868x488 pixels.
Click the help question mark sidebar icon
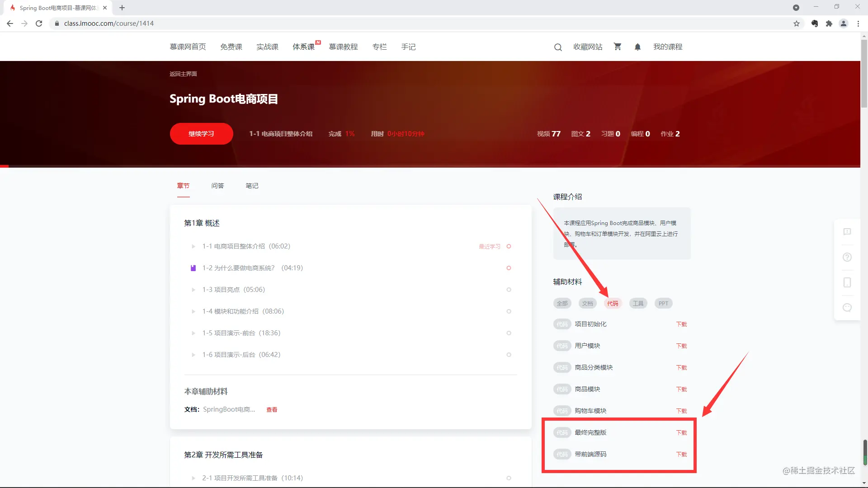pos(847,257)
